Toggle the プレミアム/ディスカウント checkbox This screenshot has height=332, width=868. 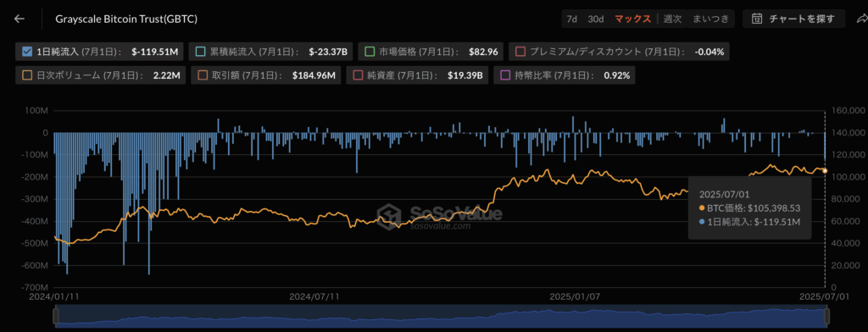pos(520,52)
